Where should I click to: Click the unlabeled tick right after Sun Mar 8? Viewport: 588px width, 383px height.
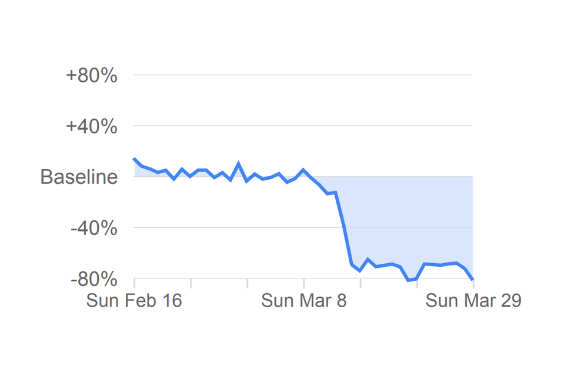click(360, 283)
